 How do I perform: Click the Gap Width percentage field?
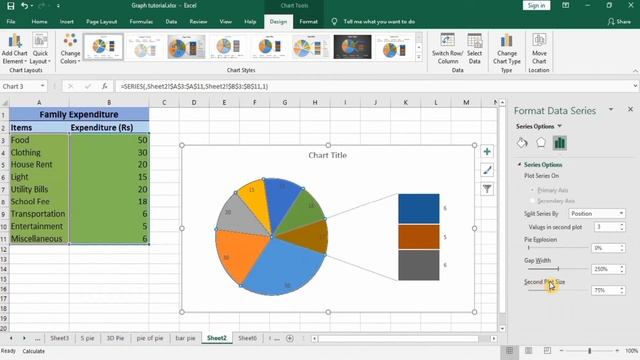(x=607, y=269)
